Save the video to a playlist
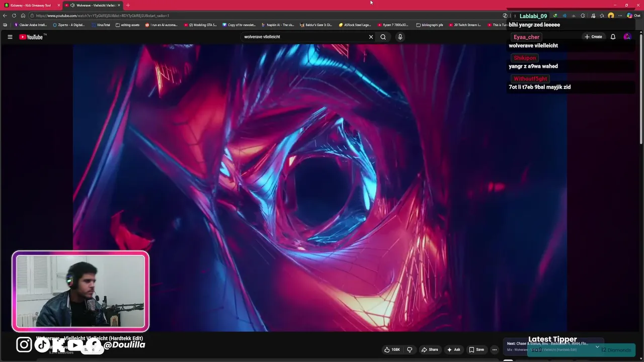644x362 pixels. pyautogui.click(x=476, y=349)
